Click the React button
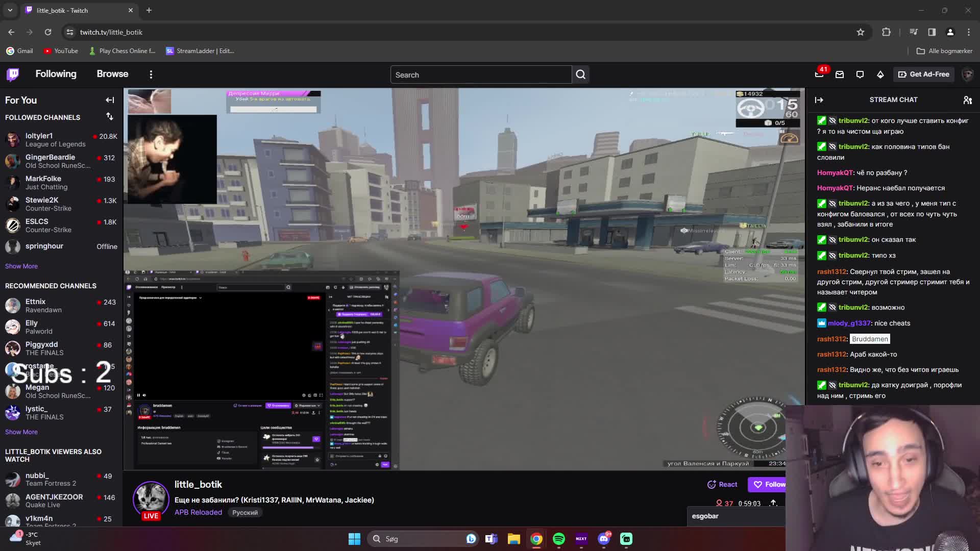The width and height of the screenshot is (980, 551). (x=722, y=485)
